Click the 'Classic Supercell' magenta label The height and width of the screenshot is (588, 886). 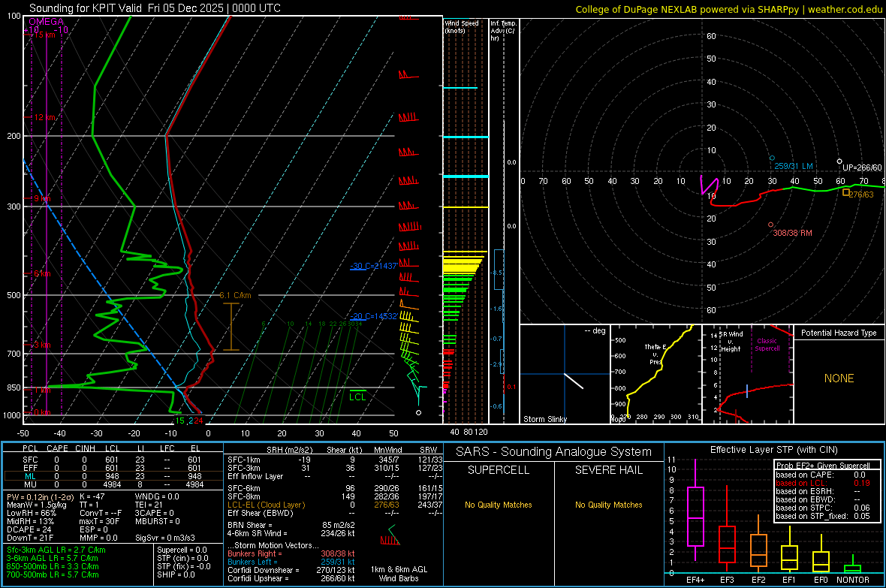(767, 345)
